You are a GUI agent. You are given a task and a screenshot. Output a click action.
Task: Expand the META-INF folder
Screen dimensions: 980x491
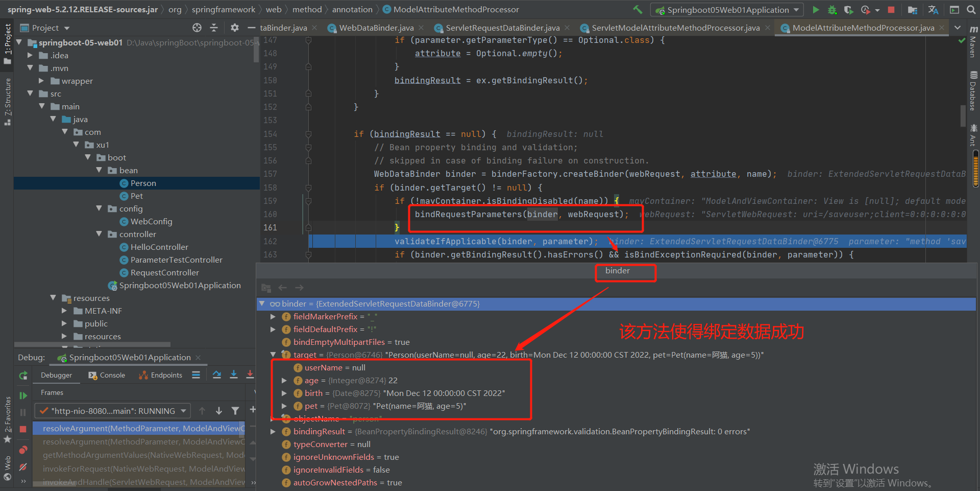pos(64,311)
